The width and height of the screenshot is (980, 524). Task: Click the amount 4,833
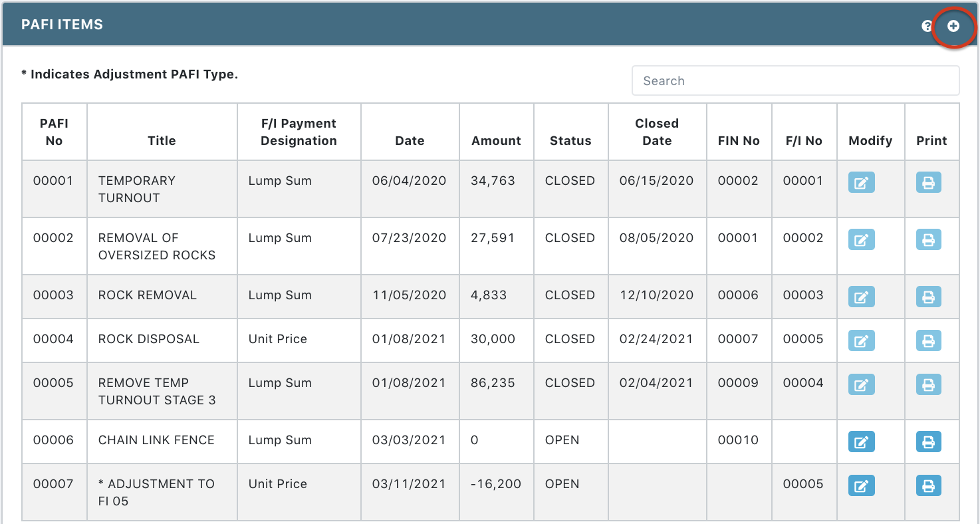pyautogui.click(x=489, y=295)
